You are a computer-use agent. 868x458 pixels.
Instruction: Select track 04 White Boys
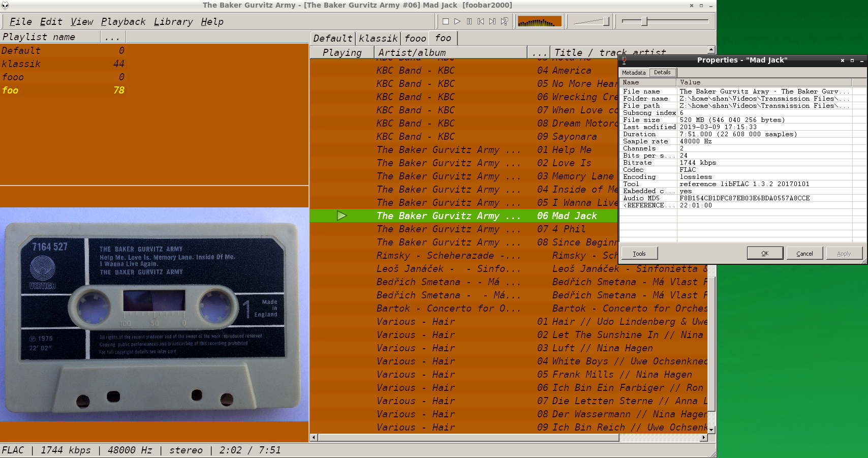508,361
